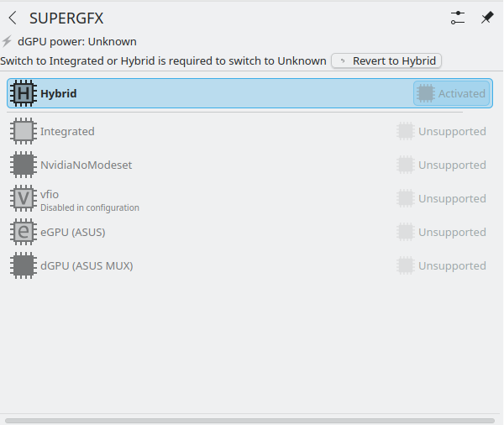The height and width of the screenshot is (425, 504).
Task: Click the dGPU power lightning icon
Action: coord(8,41)
